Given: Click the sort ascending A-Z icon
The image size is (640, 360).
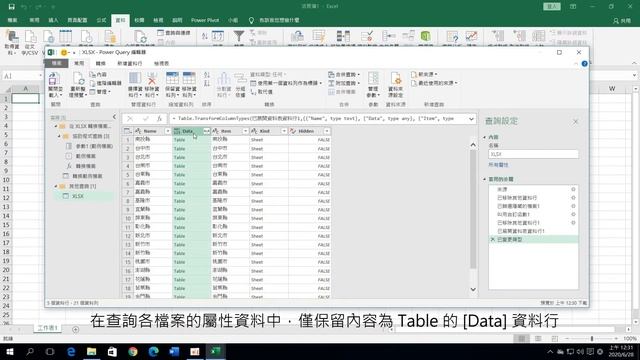Looking at the screenshot, I should click(x=207, y=75).
